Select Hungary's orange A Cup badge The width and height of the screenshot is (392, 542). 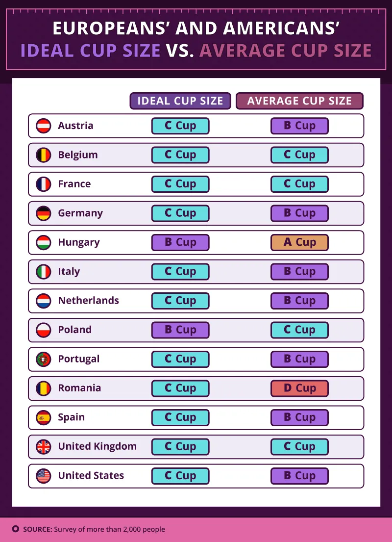[x=299, y=242]
